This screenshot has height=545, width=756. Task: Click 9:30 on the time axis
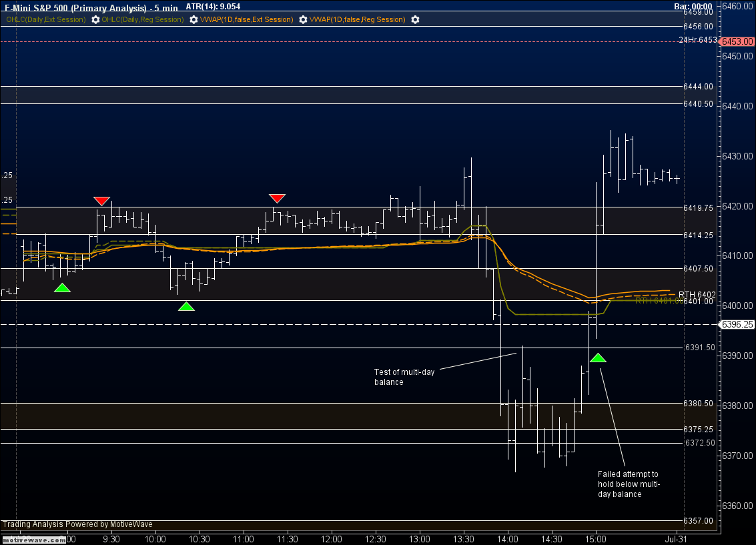pos(111,539)
